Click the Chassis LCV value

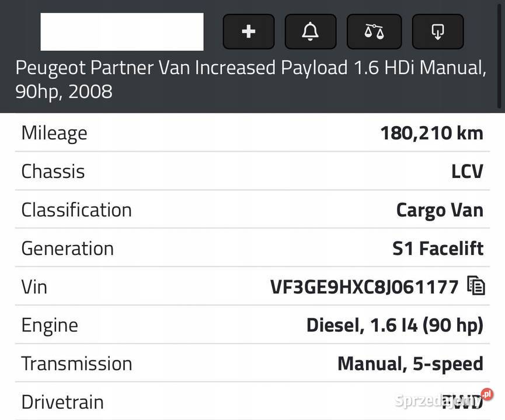tap(467, 171)
